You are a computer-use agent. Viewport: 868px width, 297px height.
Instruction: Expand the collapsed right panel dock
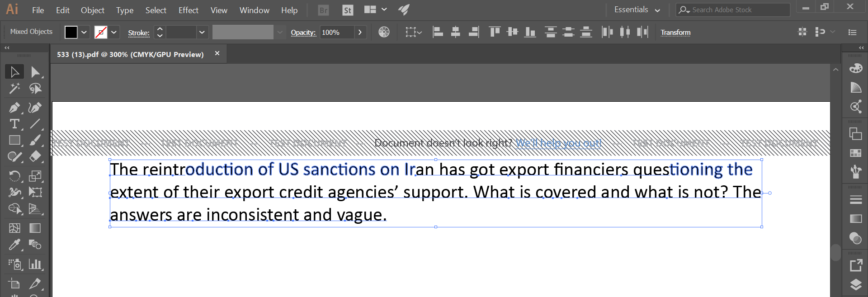pyautogui.click(x=861, y=47)
